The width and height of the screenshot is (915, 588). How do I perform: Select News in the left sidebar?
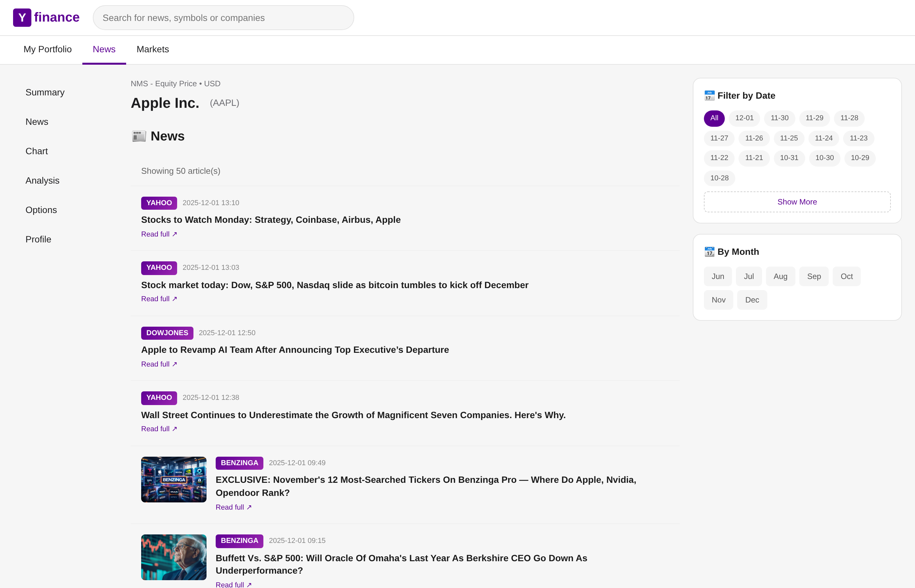point(37,122)
